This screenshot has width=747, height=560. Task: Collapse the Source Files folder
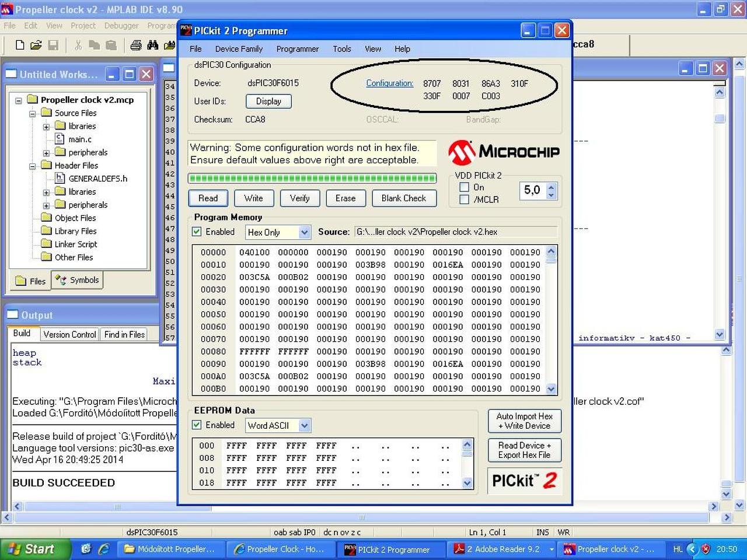[33, 113]
